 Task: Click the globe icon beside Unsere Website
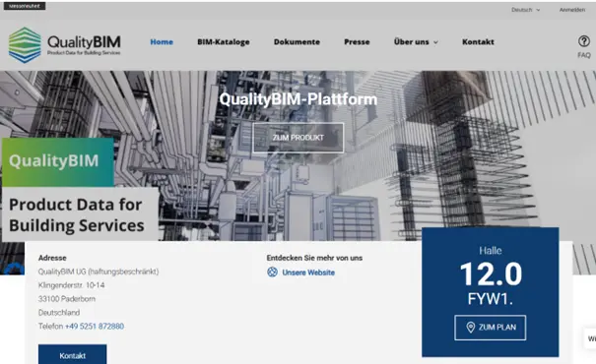click(x=272, y=273)
